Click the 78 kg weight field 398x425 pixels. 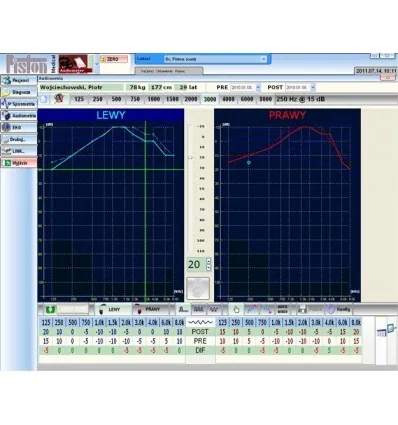(136, 87)
